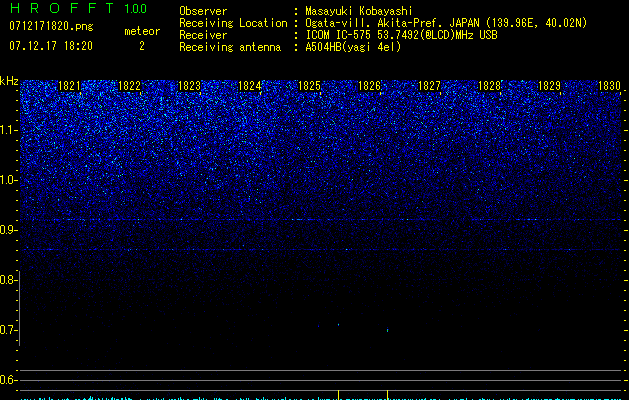
Task: Click the Receiving Location label
Action: 233,23
